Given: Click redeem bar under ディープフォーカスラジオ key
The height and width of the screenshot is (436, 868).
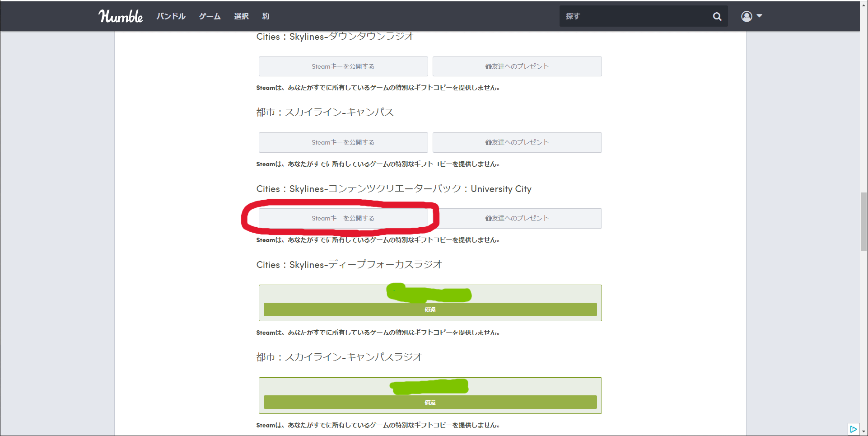Looking at the screenshot, I should pyautogui.click(x=430, y=309).
